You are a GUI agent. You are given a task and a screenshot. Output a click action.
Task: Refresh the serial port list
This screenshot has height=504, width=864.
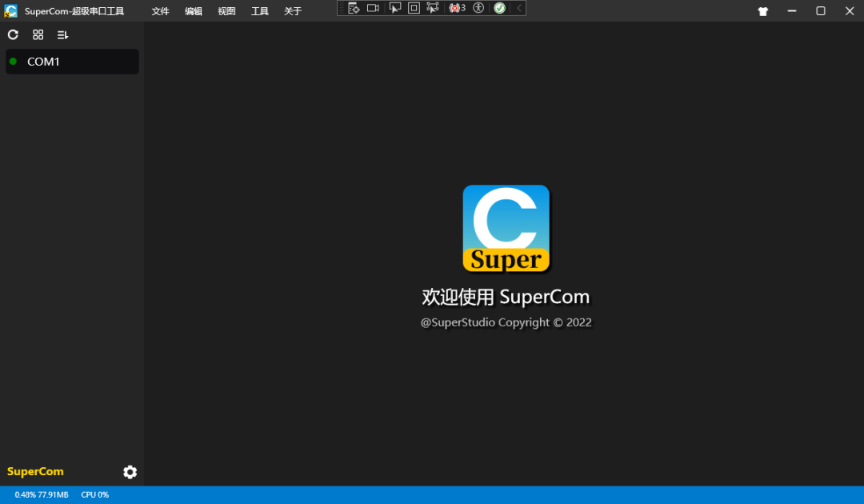tap(13, 35)
